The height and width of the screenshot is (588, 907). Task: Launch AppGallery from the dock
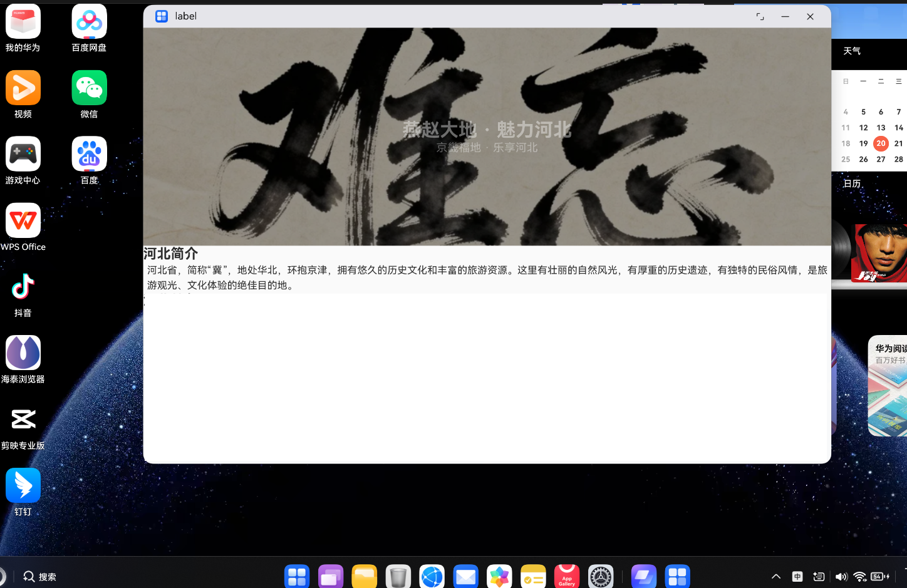pos(567,577)
